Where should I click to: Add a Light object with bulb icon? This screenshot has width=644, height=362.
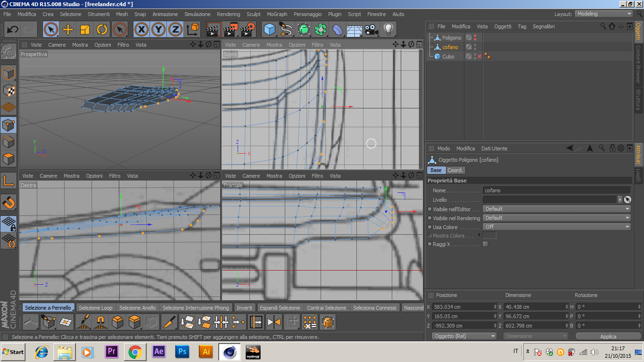388,30
